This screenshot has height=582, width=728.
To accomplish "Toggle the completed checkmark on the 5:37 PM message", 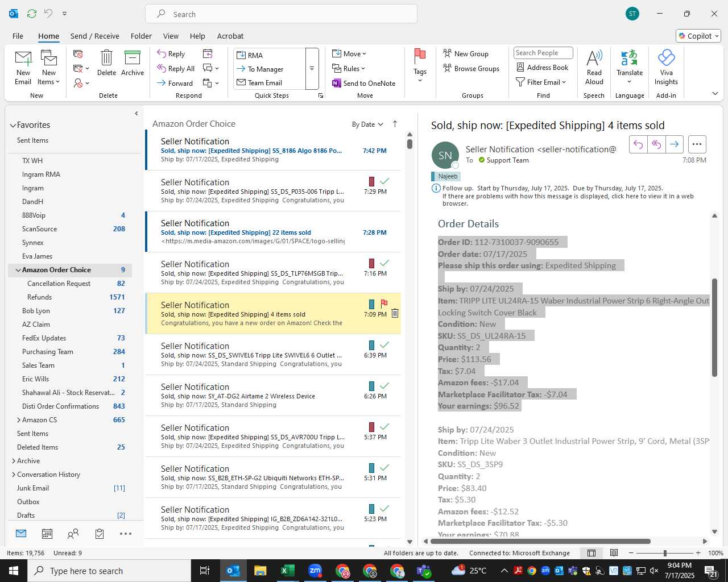I will 384,427.
